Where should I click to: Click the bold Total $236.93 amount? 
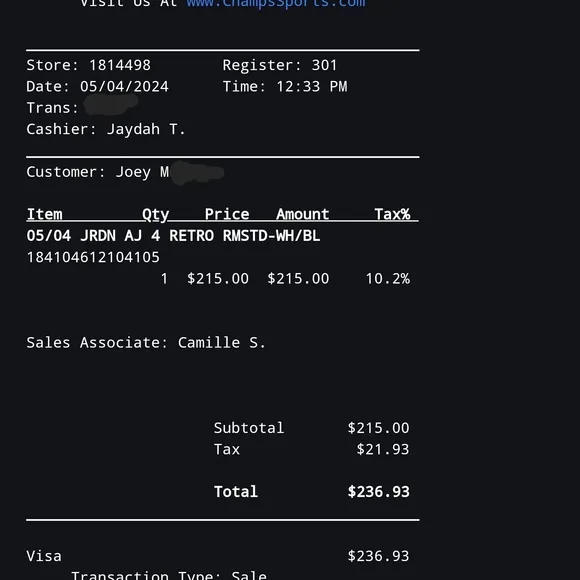point(378,492)
